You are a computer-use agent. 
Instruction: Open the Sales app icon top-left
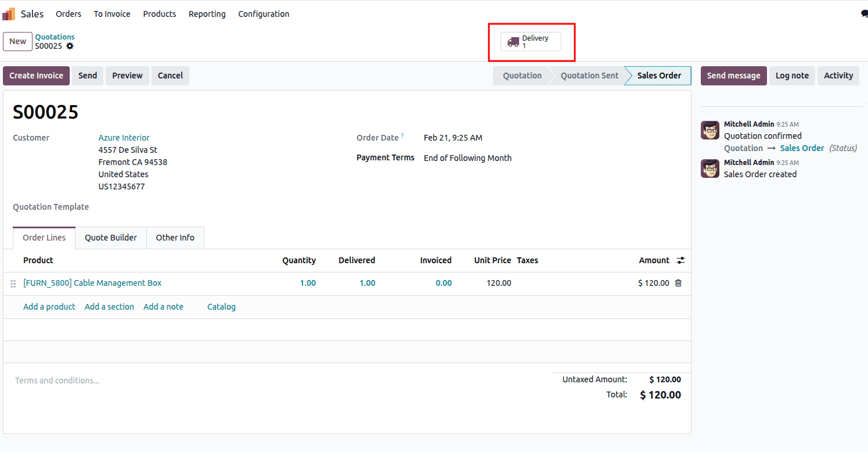[x=9, y=13]
